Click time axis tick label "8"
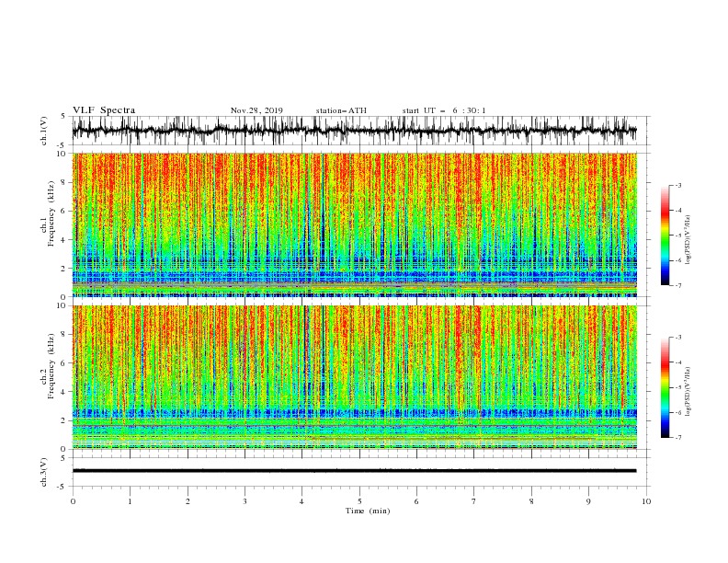Screen dimensions: 728x563 pyautogui.click(x=531, y=501)
